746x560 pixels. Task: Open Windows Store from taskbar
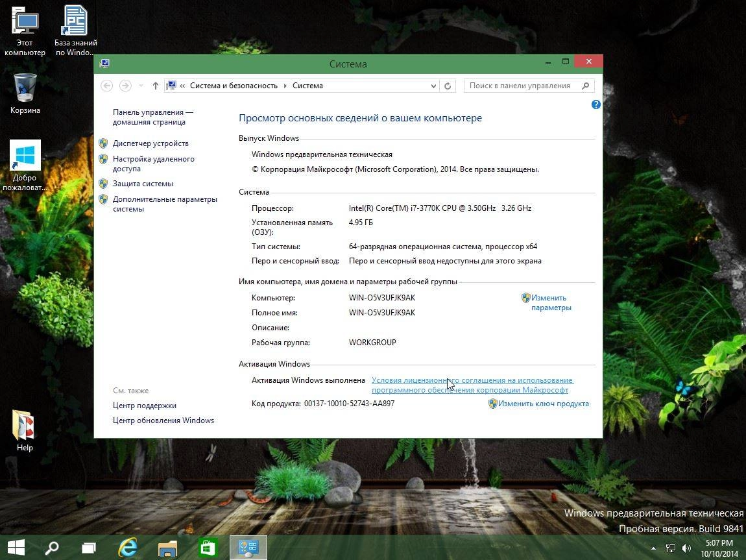pos(208,548)
